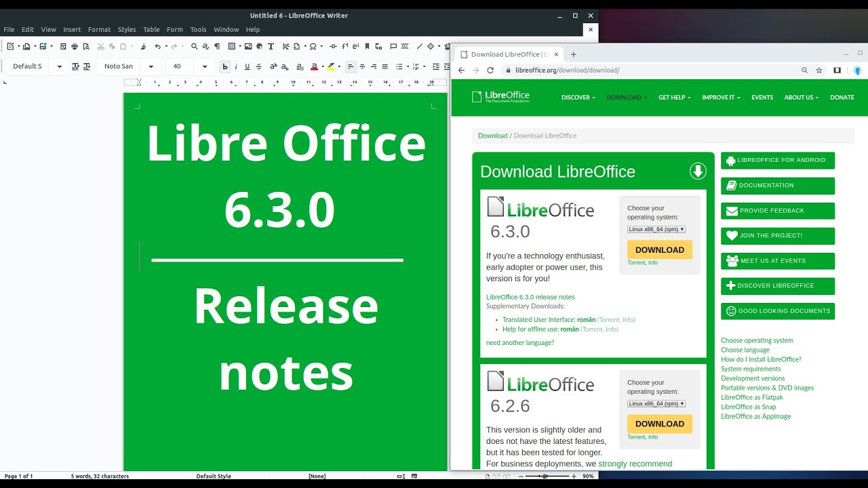Click the Insert Footnote icon
Image resolution: width=868 pixels, height=488 pixels.
[344, 47]
